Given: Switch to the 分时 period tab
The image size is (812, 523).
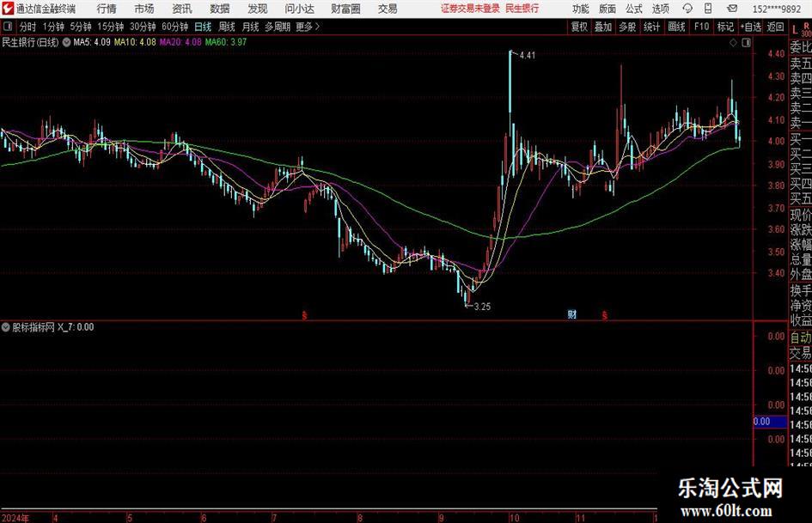Looking at the screenshot, I should [27, 27].
